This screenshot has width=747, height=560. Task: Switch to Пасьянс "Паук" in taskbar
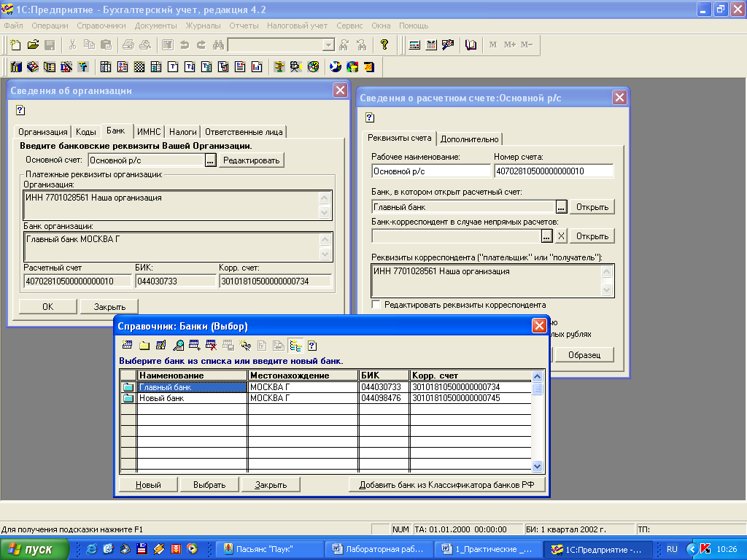tap(270, 549)
